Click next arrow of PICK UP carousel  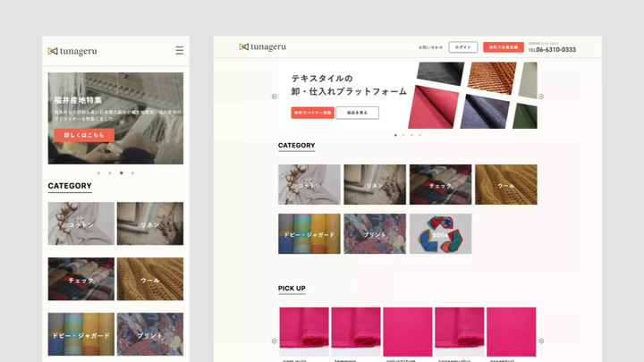(x=541, y=341)
